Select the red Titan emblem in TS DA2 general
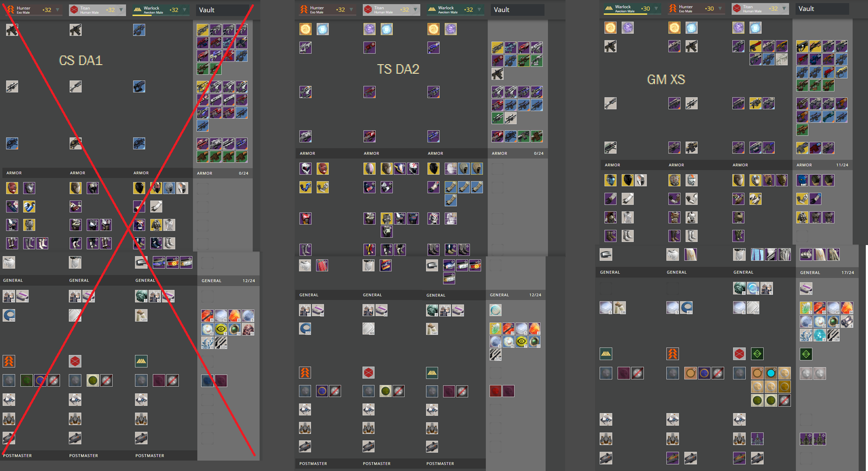The height and width of the screenshot is (471, 868). pyautogui.click(x=368, y=372)
